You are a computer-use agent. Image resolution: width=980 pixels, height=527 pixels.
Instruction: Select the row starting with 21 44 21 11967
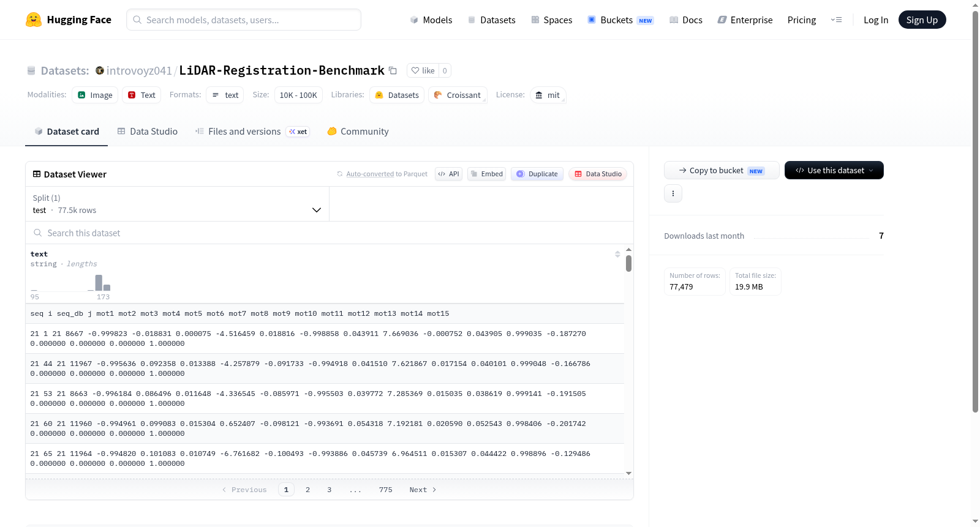325,368
